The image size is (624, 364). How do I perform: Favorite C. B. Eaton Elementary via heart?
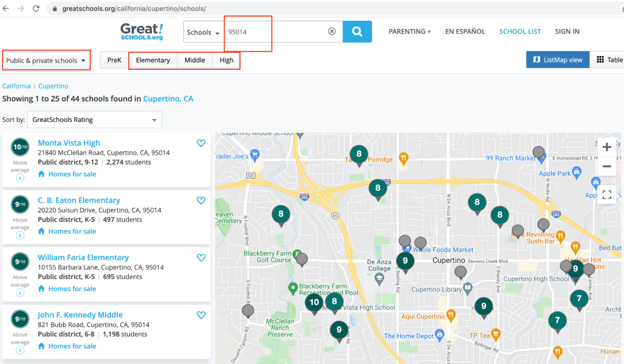coord(201,200)
